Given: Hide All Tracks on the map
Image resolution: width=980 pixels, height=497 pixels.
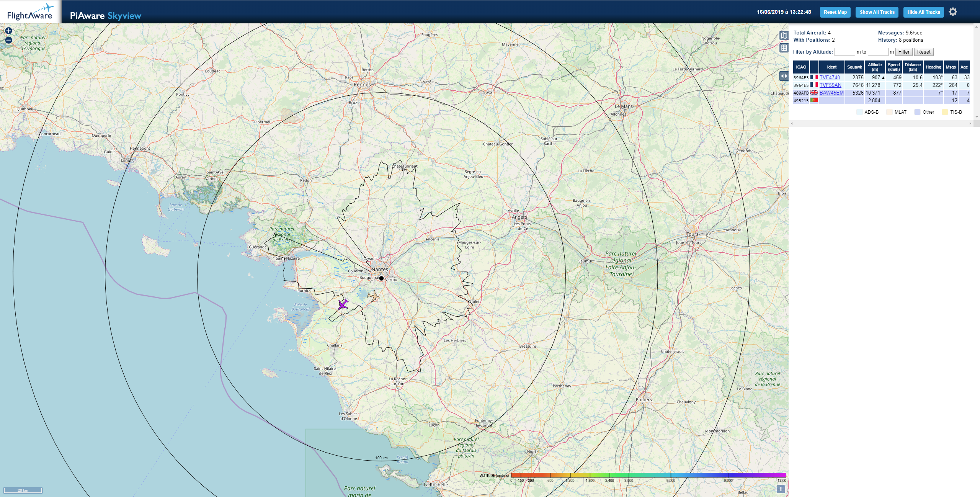Looking at the screenshot, I should tap(923, 12).
